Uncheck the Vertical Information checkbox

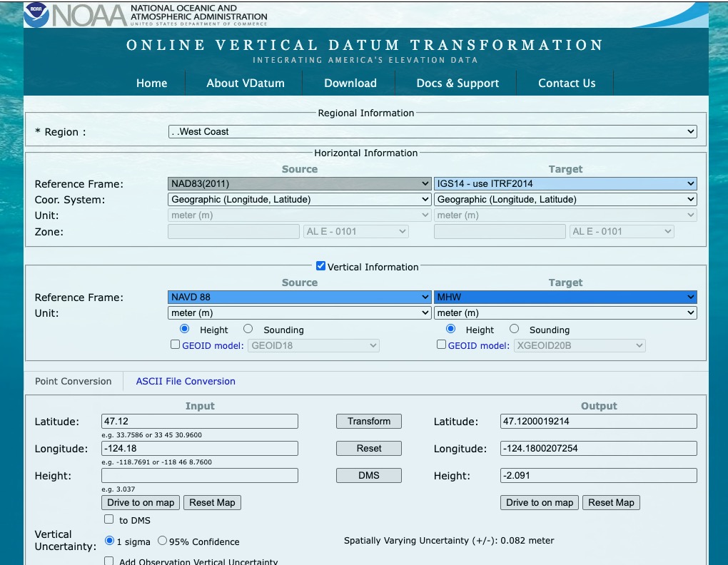320,266
